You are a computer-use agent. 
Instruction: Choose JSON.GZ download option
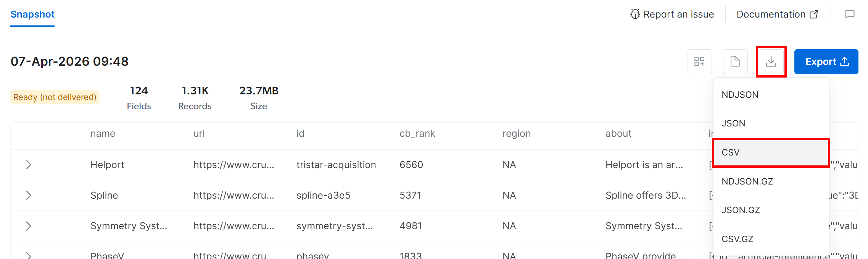(741, 210)
